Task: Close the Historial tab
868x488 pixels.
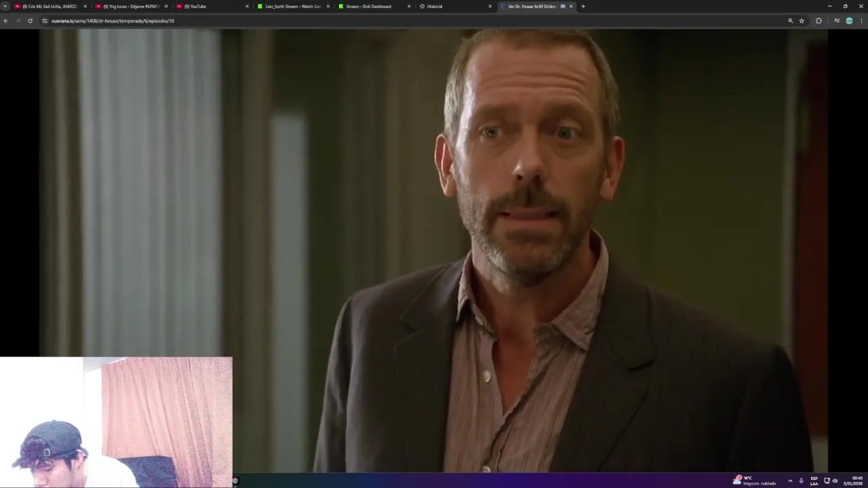Action: pyautogui.click(x=490, y=6)
